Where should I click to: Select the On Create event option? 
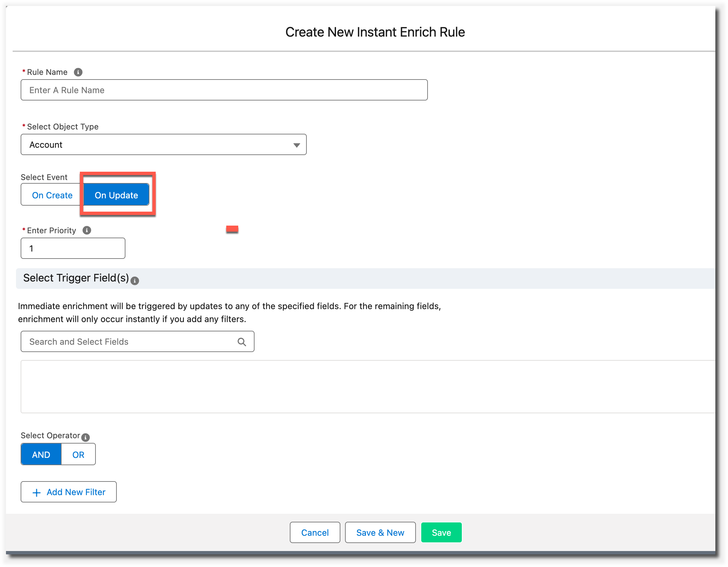tap(52, 195)
